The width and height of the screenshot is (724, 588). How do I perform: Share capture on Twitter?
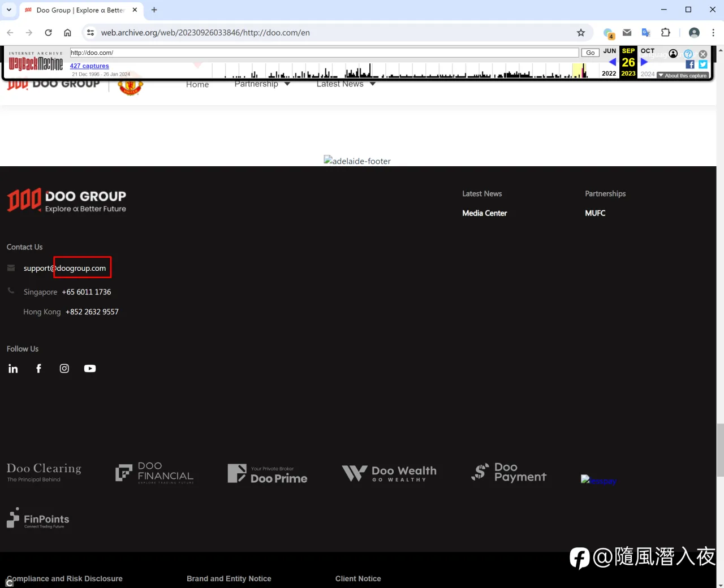click(703, 64)
